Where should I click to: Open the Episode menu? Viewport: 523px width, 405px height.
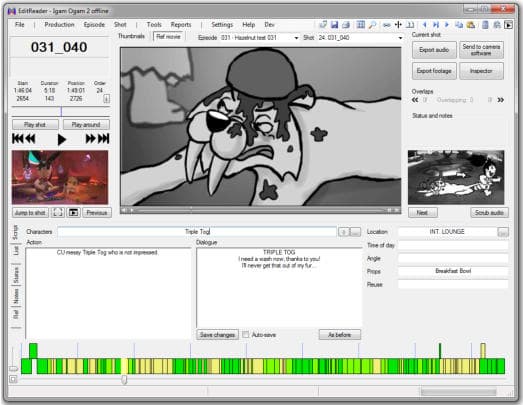click(x=94, y=25)
